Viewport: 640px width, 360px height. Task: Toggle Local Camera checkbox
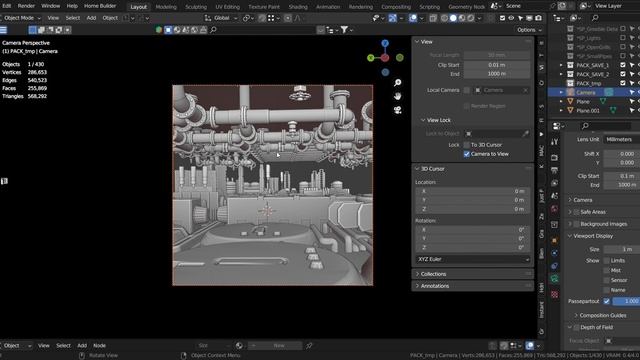(x=467, y=90)
